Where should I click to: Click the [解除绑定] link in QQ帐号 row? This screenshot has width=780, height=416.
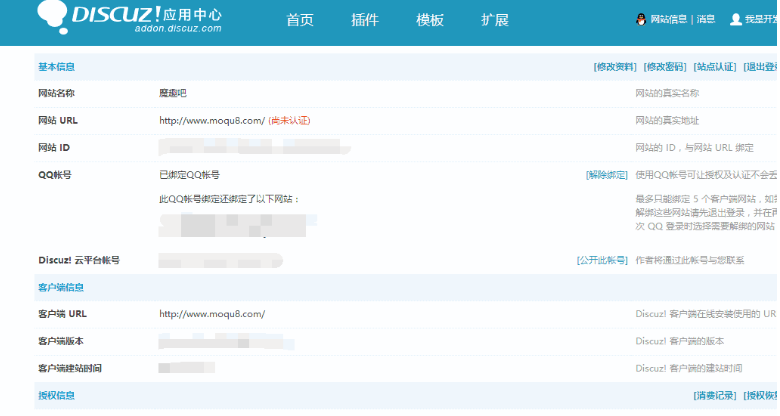[606, 175]
